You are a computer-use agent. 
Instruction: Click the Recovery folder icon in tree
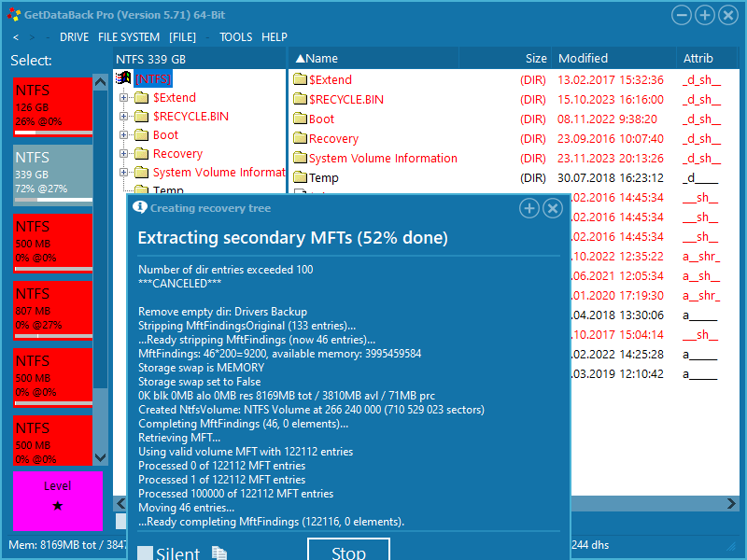click(141, 154)
